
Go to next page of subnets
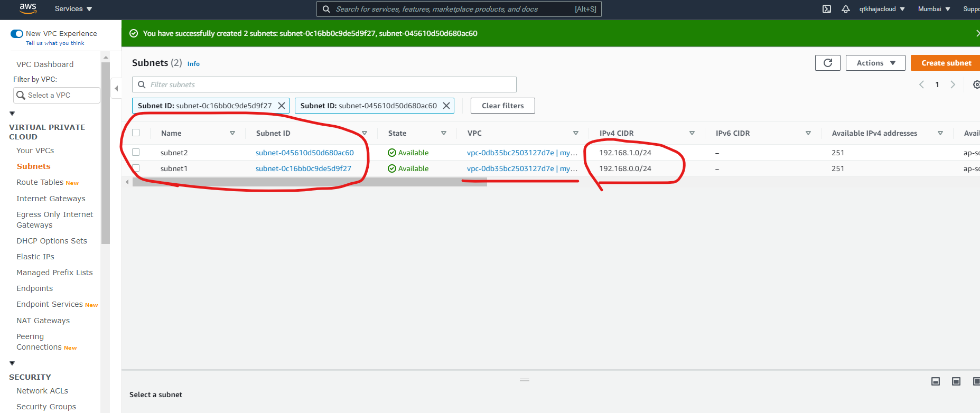953,85
